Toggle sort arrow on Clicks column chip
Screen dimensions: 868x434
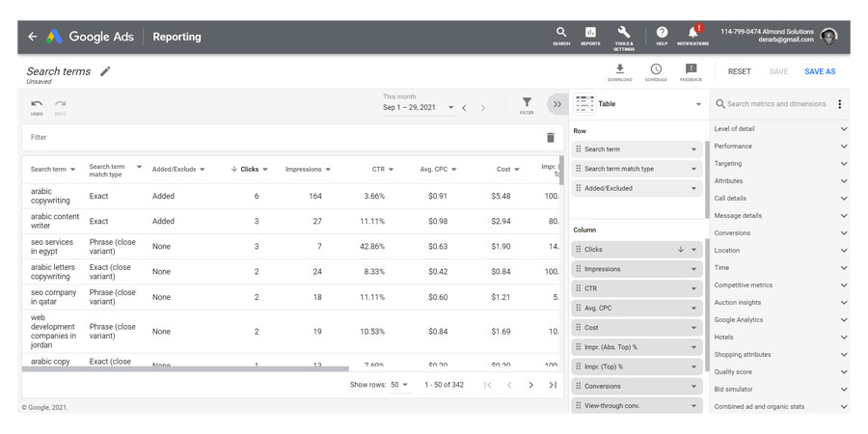point(681,250)
